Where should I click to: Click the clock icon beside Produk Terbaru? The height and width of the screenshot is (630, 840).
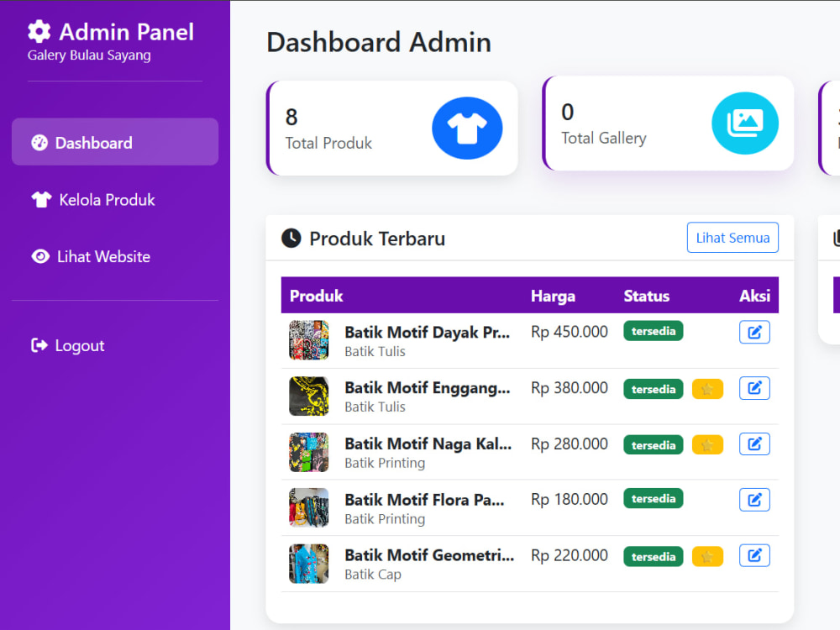291,239
